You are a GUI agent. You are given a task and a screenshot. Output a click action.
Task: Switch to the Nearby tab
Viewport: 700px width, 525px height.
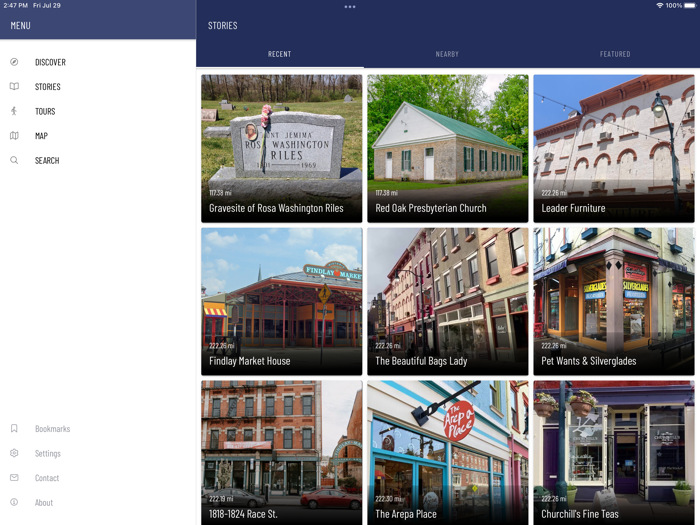coord(447,54)
